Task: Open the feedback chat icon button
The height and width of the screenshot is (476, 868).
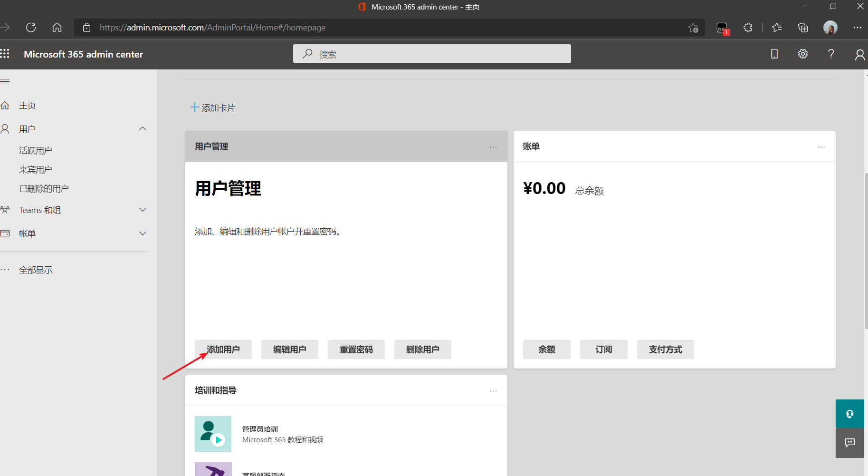Action: click(849, 443)
